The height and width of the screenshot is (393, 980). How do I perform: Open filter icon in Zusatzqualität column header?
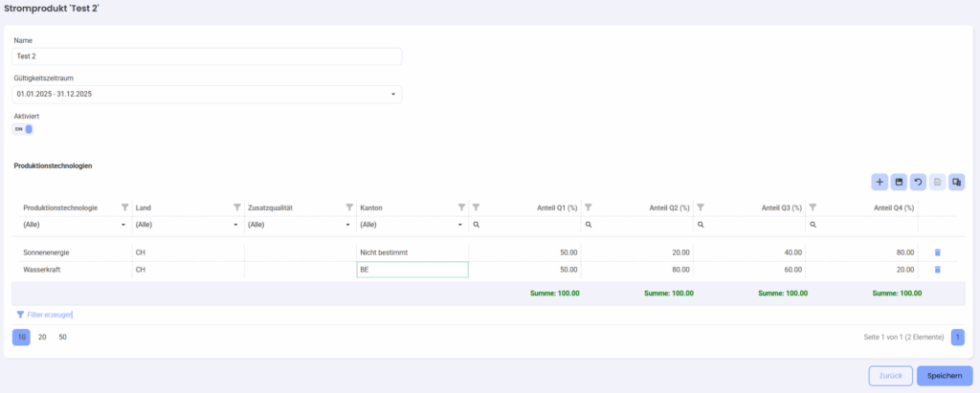[x=349, y=207]
